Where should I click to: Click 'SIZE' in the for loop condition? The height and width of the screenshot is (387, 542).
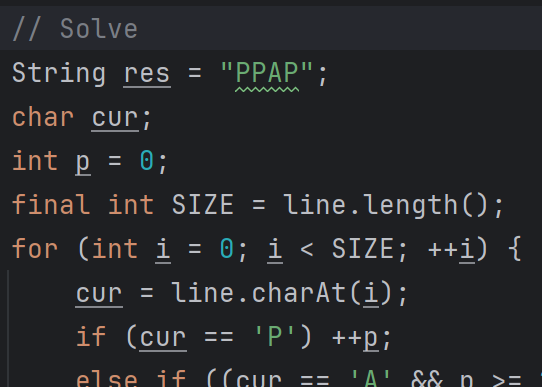(x=362, y=248)
